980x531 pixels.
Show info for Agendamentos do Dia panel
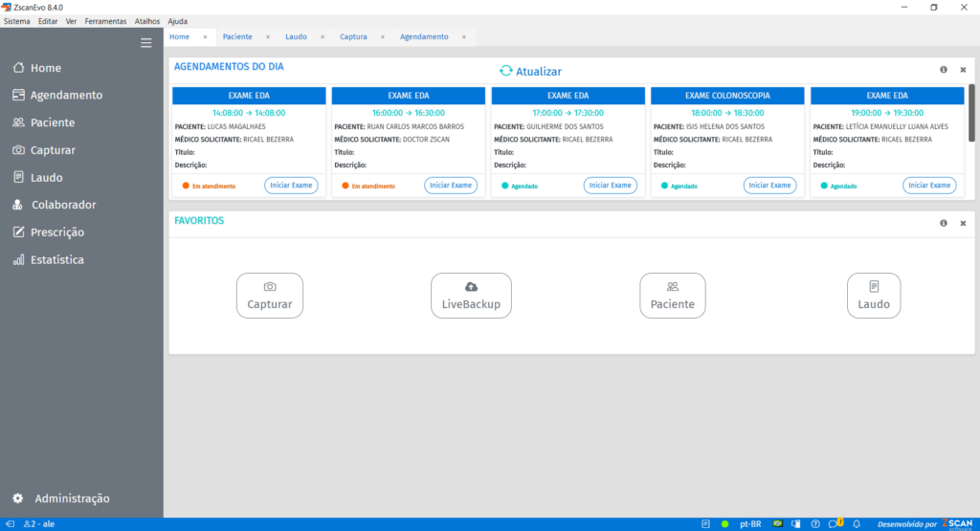click(944, 70)
